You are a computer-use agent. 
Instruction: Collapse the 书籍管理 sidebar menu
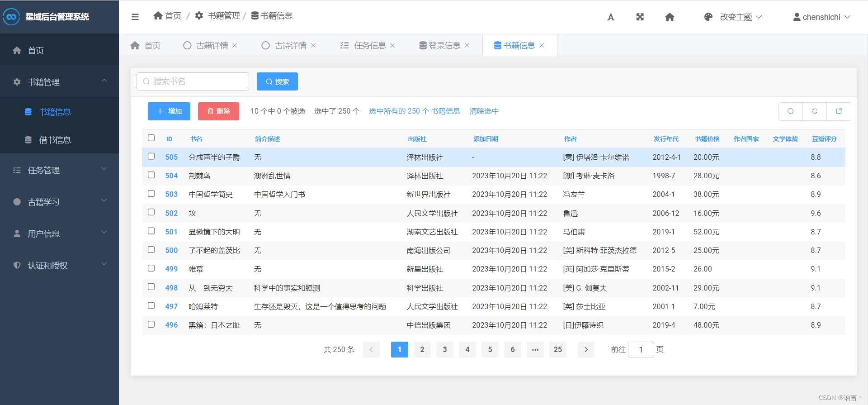(59, 81)
